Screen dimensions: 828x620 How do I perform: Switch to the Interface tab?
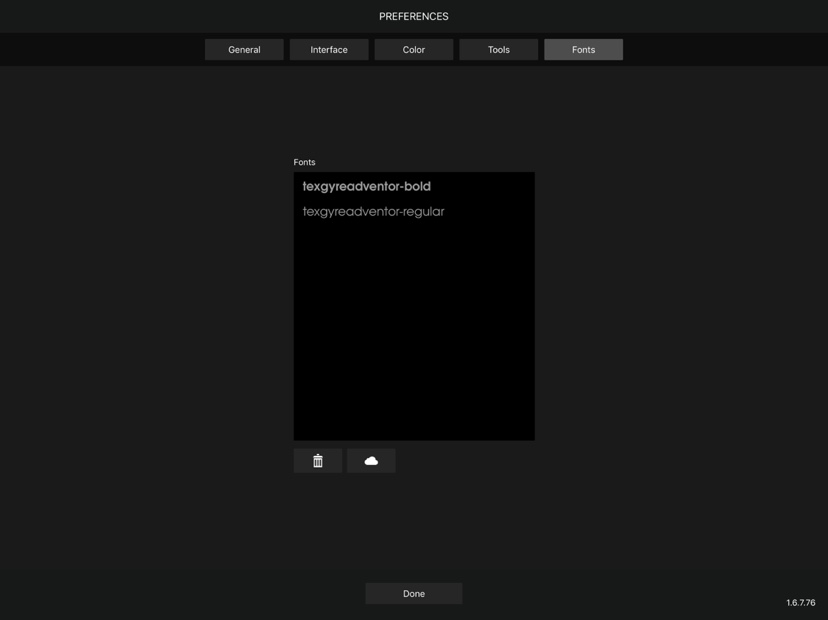point(329,50)
